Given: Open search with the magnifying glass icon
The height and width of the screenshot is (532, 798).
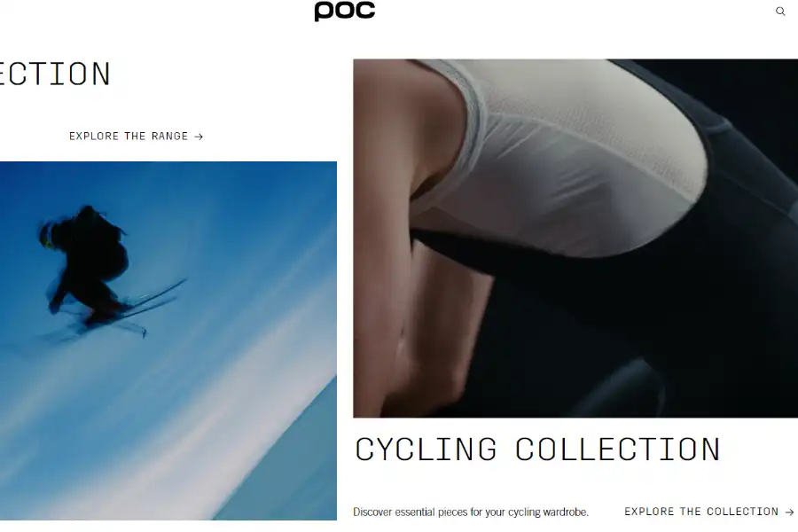Looking at the screenshot, I should [780, 12].
